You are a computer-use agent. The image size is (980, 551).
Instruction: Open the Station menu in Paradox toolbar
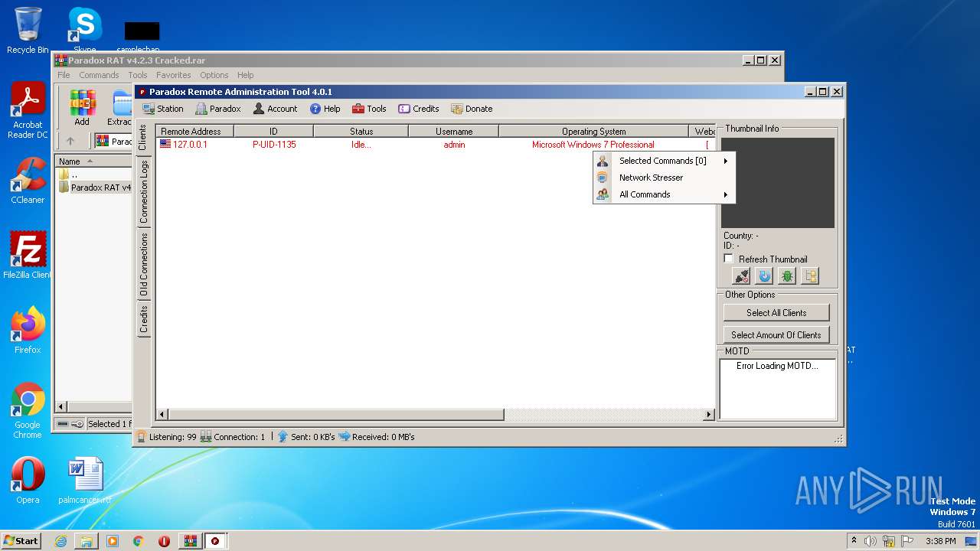pos(163,109)
